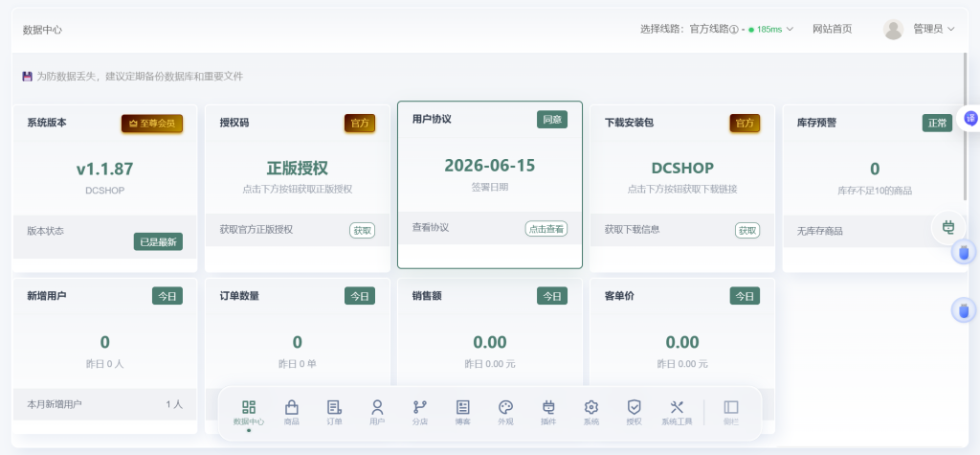Click 今日 badge on 订单数量 card

tap(360, 296)
